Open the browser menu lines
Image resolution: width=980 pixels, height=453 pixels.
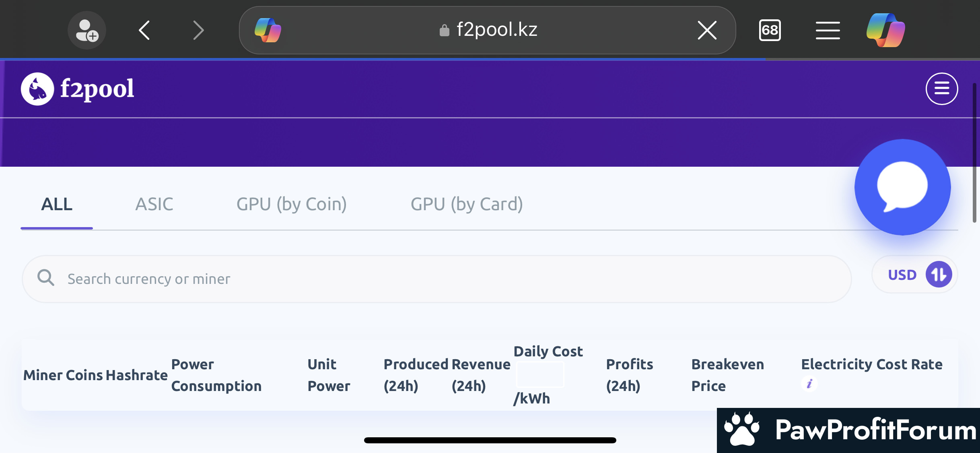click(828, 30)
